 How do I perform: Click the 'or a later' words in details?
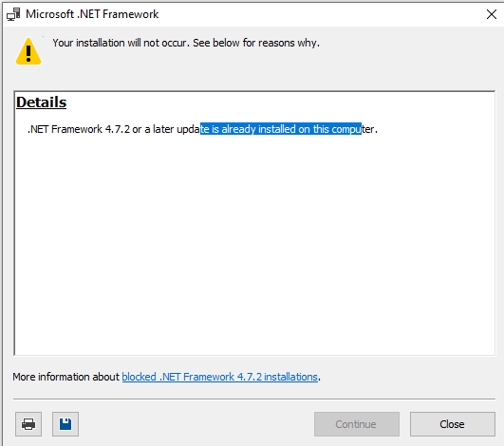pyautogui.click(x=153, y=129)
